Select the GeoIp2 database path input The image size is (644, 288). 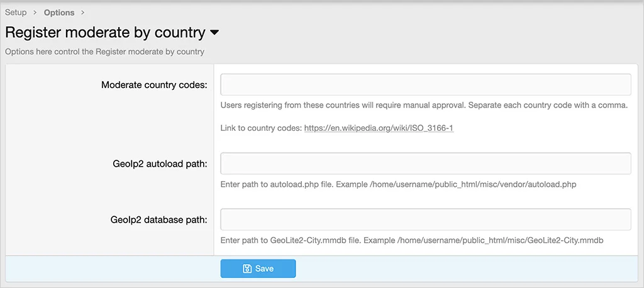(425, 219)
